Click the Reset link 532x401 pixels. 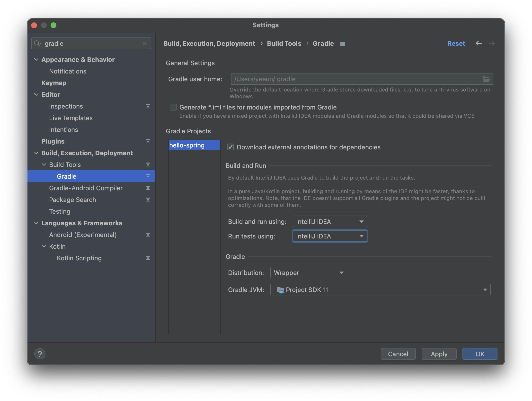tap(456, 44)
